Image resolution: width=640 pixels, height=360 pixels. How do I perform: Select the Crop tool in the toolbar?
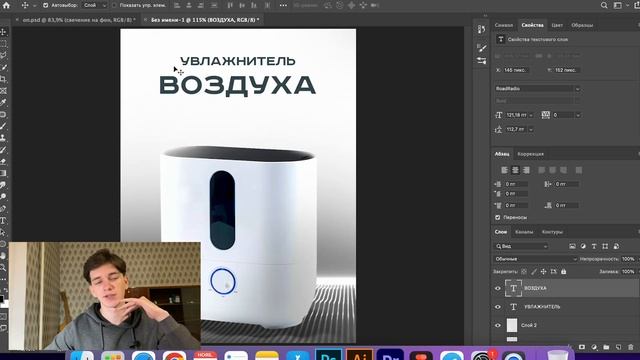pyautogui.click(x=3, y=79)
